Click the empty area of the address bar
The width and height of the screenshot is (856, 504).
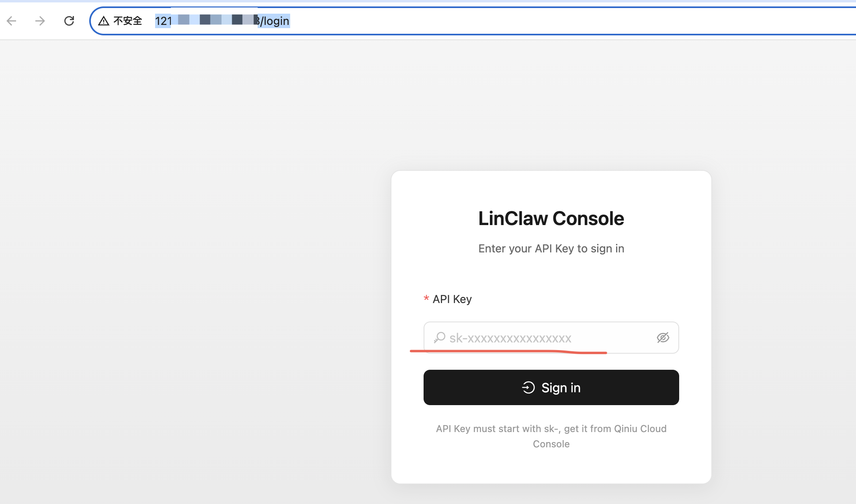point(563,21)
